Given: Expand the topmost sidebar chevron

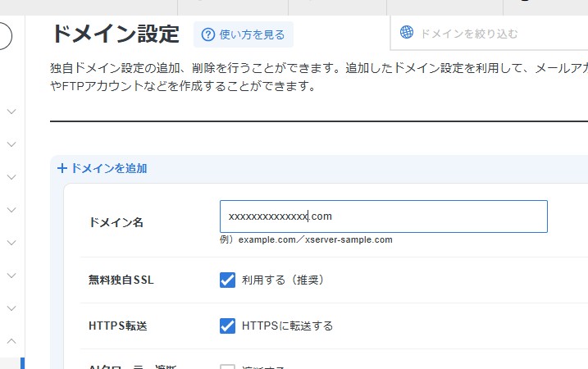Looking at the screenshot, I should coord(11,111).
